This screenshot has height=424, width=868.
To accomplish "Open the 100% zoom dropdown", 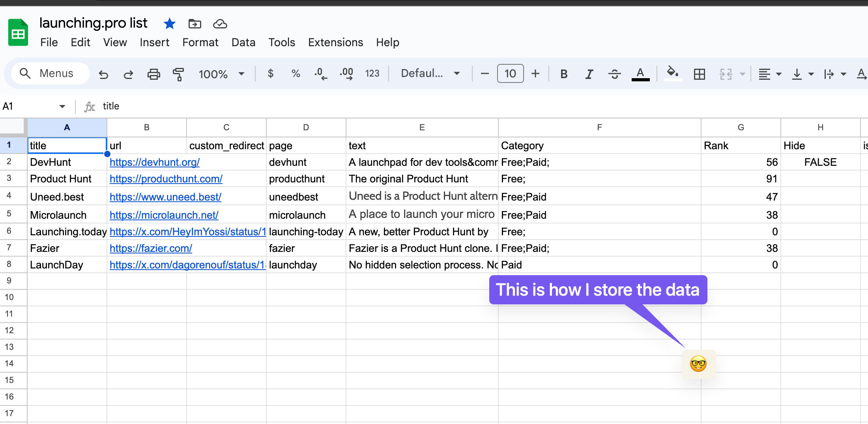I will 221,74.
